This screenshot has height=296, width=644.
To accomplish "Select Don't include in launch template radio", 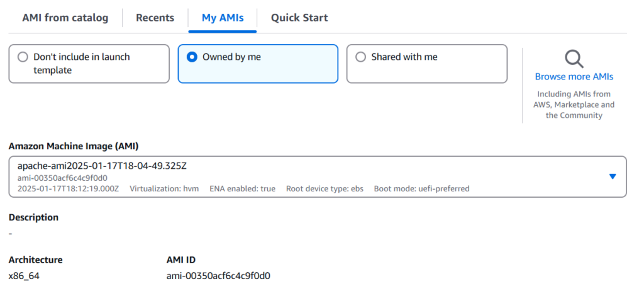I will [23, 57].
